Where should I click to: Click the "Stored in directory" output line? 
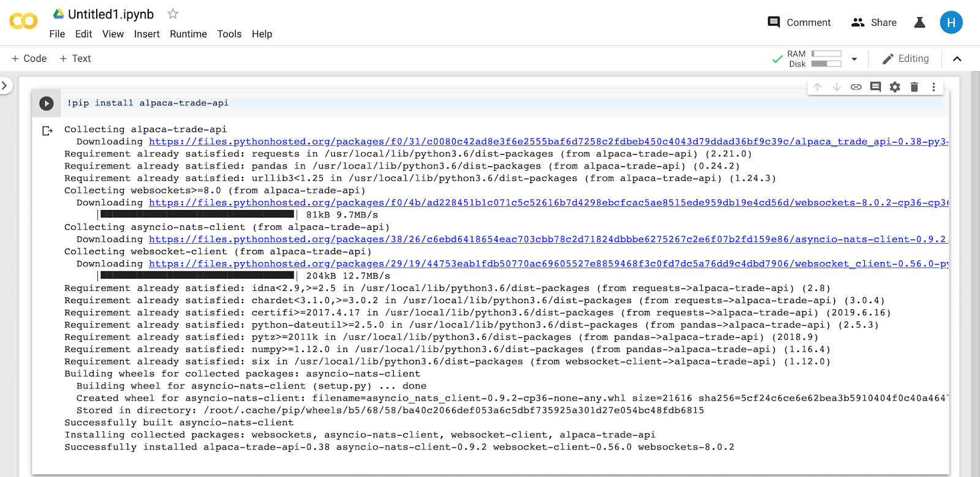click(x=390, y=411)
